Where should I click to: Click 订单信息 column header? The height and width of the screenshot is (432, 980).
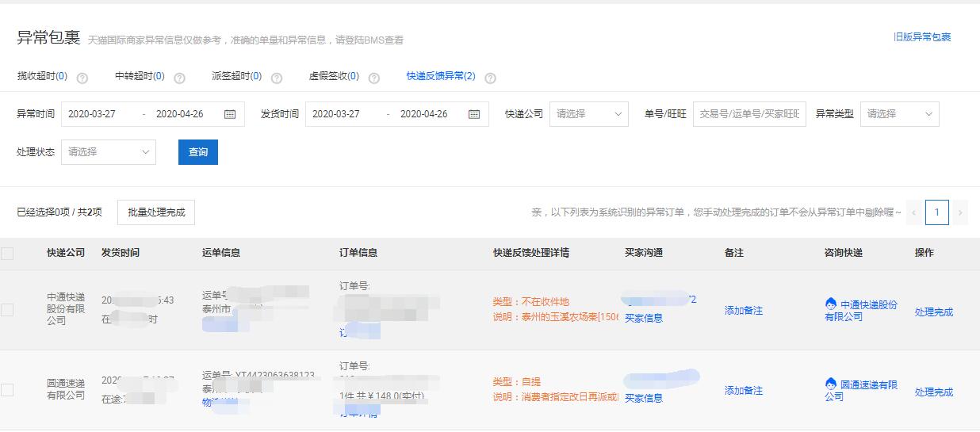pyautogui.click(x=358, y=253)
